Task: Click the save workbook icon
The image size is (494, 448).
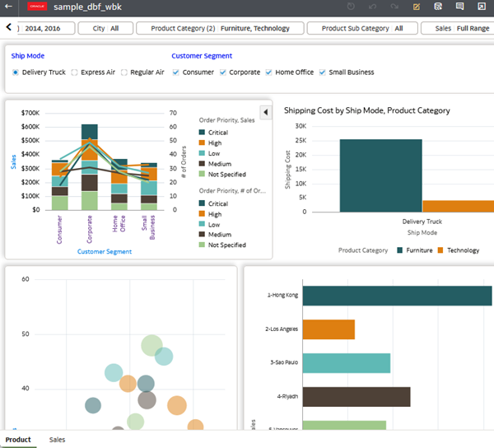Action: tap(438, 7)
